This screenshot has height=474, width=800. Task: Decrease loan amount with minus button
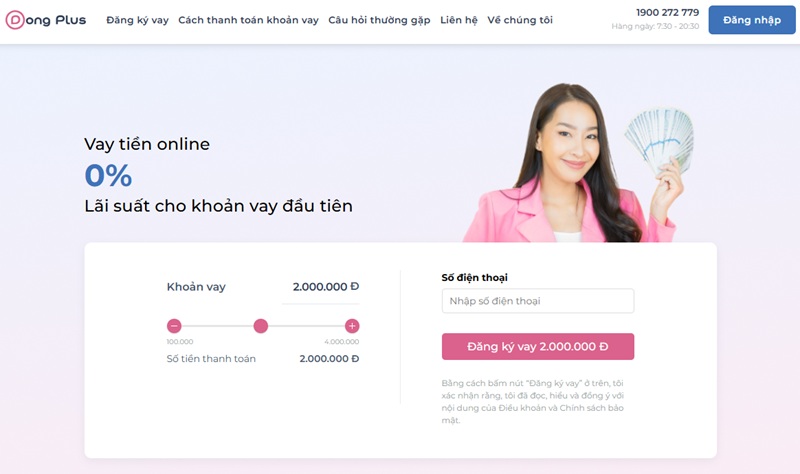point(174,326)
